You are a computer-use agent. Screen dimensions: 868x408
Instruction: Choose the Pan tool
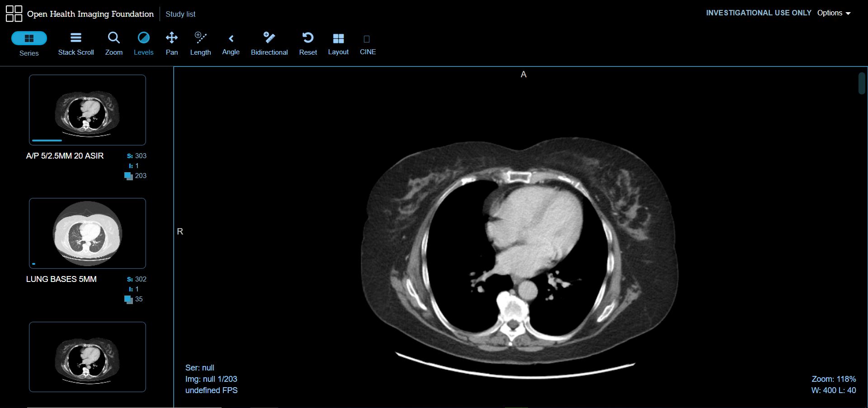(172, 44)
